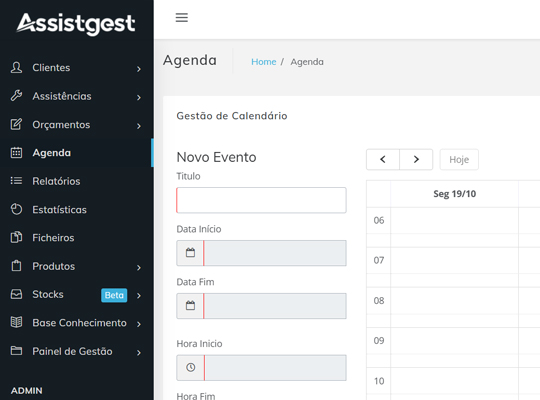This screenshot has width=540, height=400.
Task: Focus the Data Início date field
Action: point(275,253)
